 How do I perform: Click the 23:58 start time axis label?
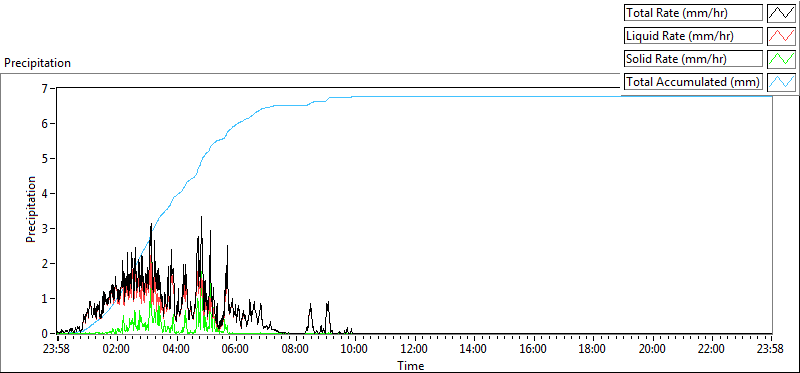click(58, 350)
